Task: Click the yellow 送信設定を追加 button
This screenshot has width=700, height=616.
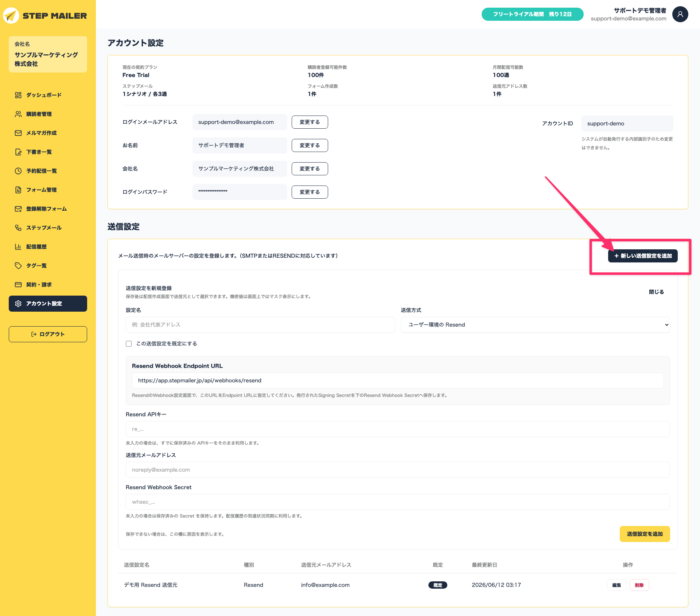Action: 645,534
